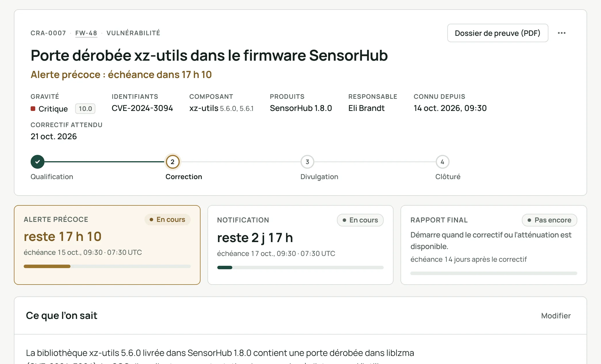The width and height of the screenshot is (601, 364).
Task: Select step 3 Divulgation circle
Action: 307,162
